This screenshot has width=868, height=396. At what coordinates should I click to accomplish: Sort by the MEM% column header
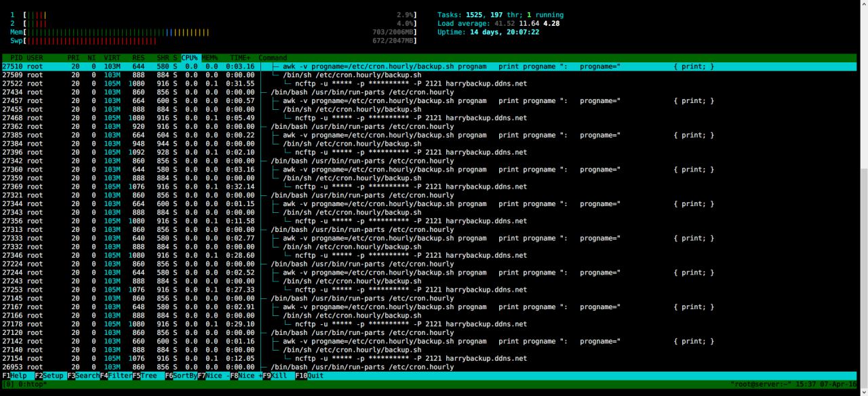tap(210, 58)
